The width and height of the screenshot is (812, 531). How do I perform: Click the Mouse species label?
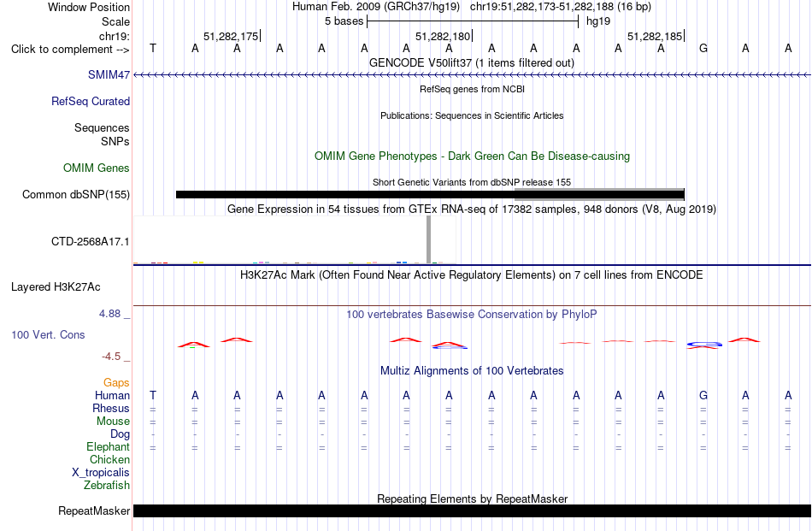coord(113,422)
